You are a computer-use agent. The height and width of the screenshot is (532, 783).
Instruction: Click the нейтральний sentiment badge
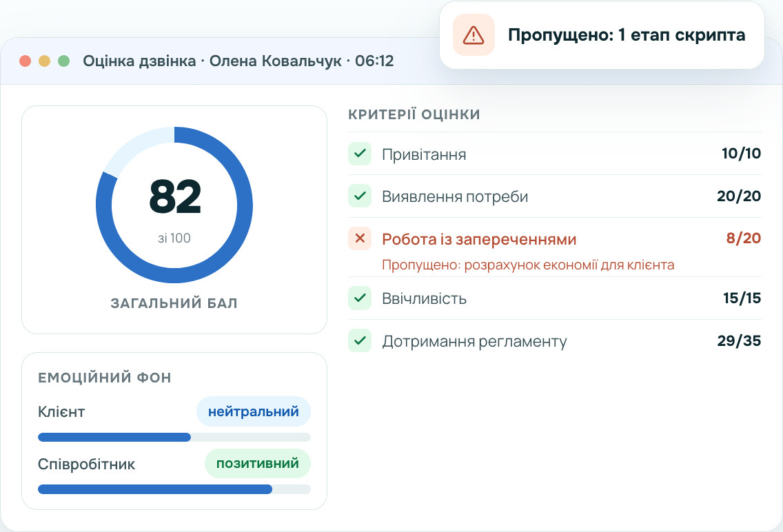[x=254, y=411]
